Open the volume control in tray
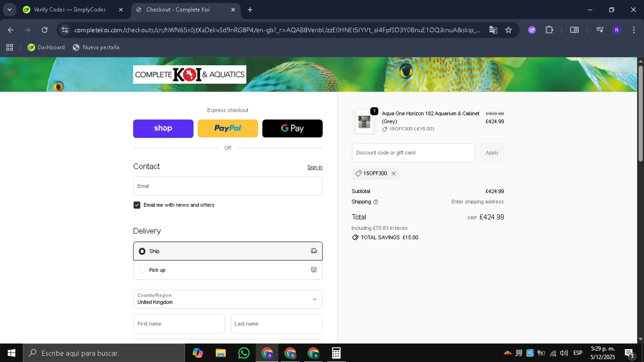 click(x=564, y=353)
